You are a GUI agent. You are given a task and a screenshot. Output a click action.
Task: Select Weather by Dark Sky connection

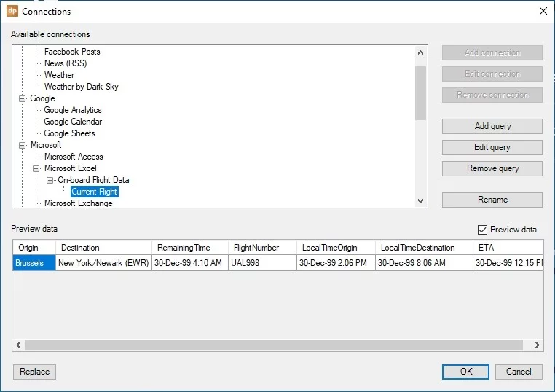[x=81, y=87]
